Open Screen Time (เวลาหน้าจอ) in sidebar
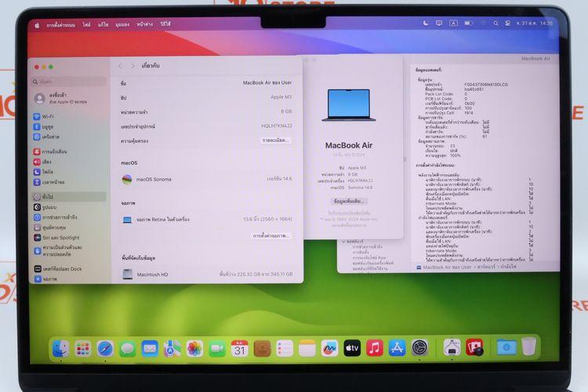Image resolution: width=588 pixels, height=392 pixels. point(49,182)
